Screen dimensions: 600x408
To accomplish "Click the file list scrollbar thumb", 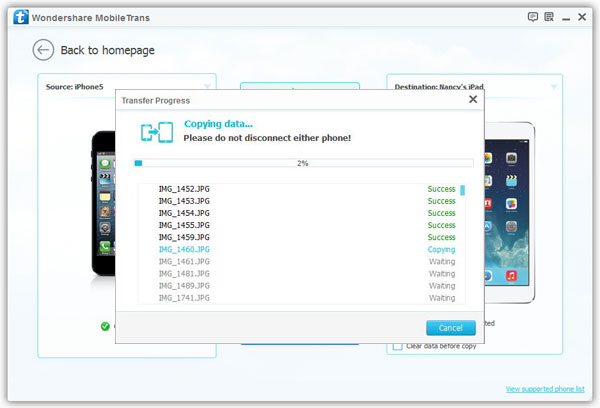I will pyautogui.click(x=462, y=190).
